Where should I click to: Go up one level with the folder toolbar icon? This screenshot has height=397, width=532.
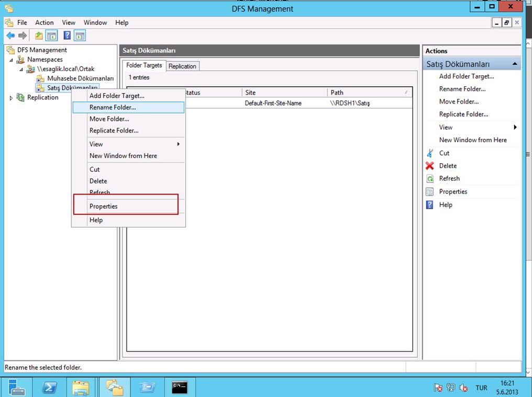[x=39, y=35]
